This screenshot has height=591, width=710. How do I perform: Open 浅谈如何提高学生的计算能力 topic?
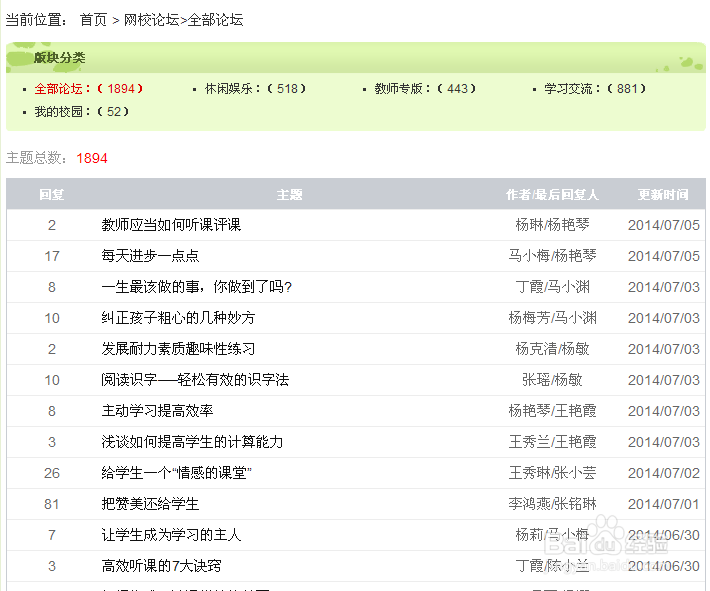click(x=192, y=442)
